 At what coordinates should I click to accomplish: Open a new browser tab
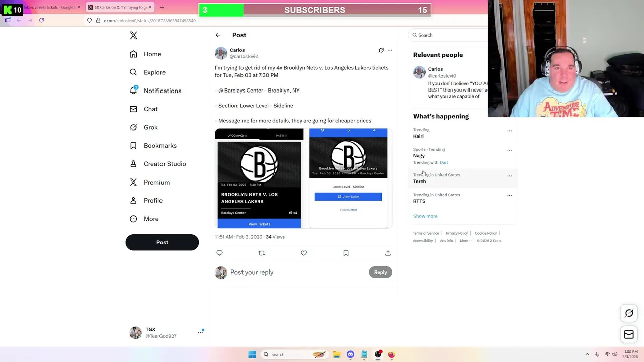[162, 7]
